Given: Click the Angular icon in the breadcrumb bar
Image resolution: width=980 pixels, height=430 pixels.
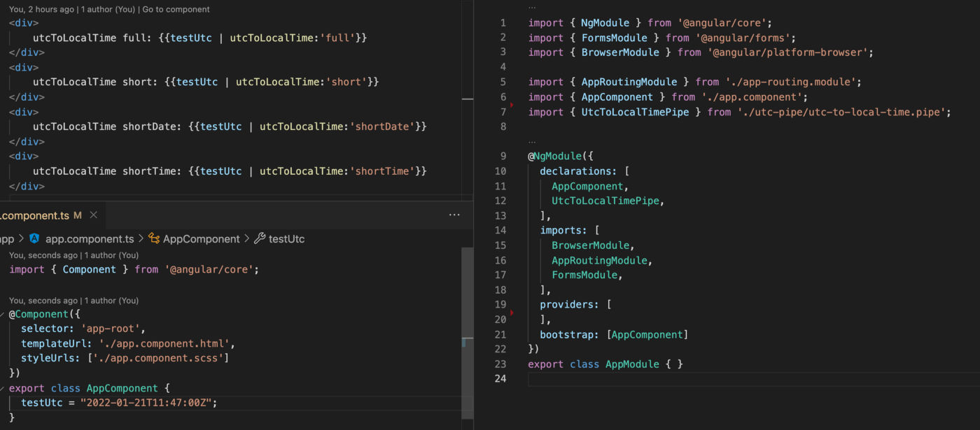Looking at the screenshot, I should [34, 238].
